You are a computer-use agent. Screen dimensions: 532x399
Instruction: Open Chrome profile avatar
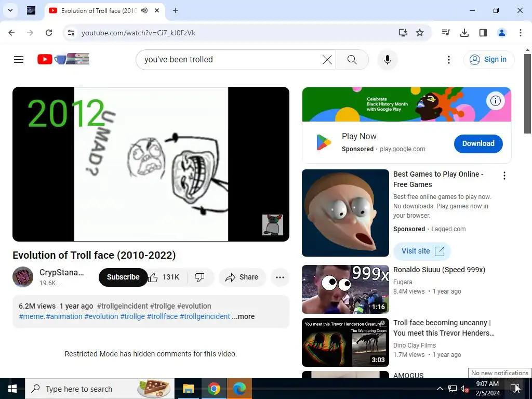click(x=502, y=33)
